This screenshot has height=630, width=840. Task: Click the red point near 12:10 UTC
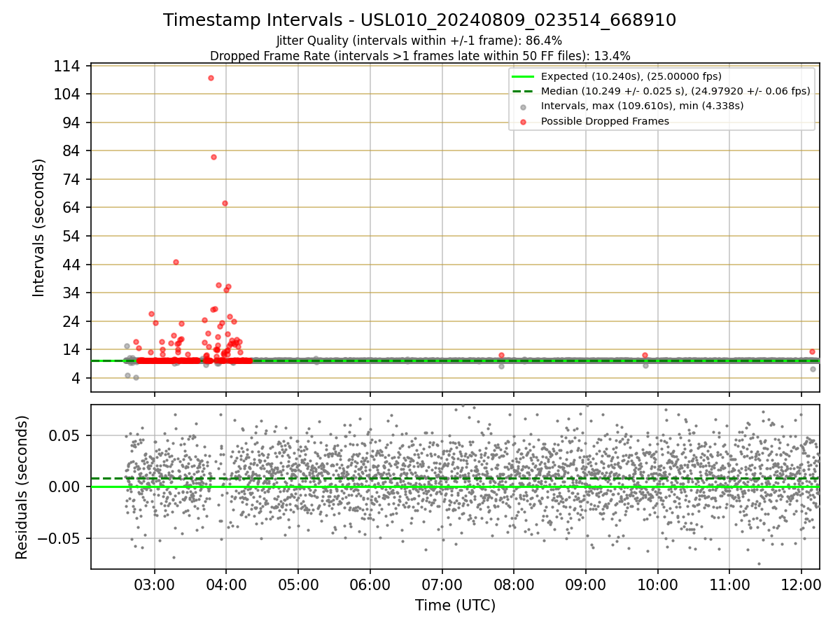tap(812, 351)
